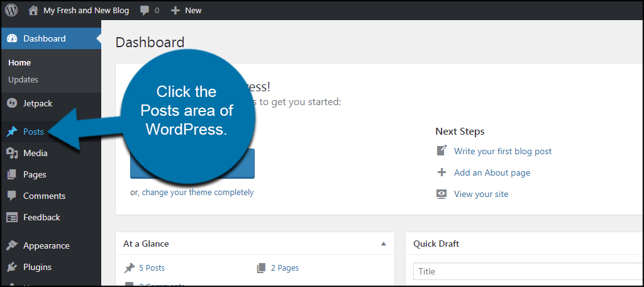Click the Quick Draft Title field

pos(528,271)
